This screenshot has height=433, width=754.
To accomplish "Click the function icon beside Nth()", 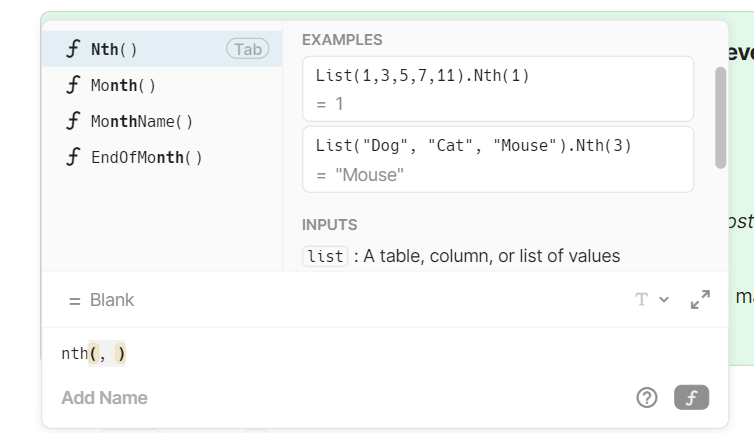I will pos(72,49).
